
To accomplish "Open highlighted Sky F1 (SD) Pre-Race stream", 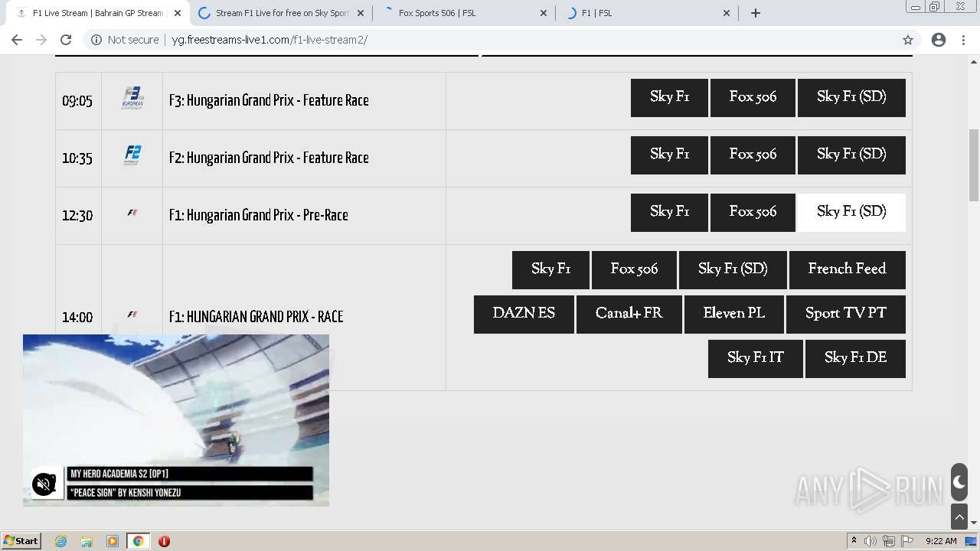I will point(851,212).
